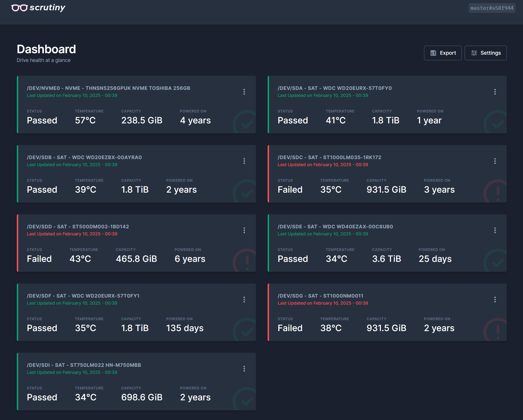Click the 135 days powered-on value

[x=185, y=328]
